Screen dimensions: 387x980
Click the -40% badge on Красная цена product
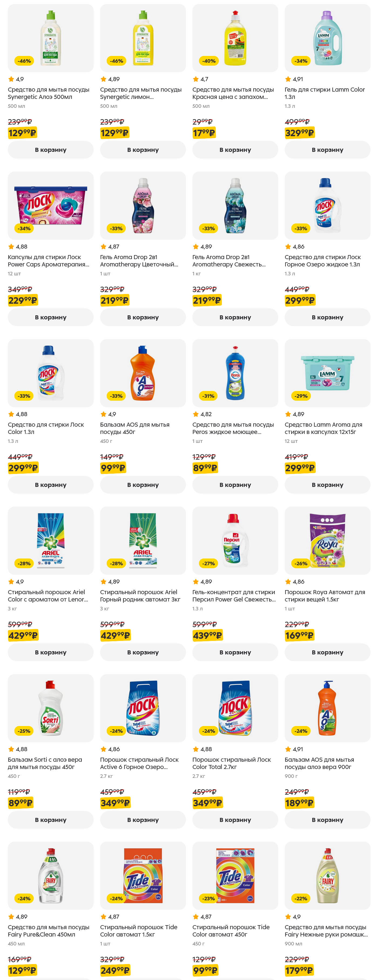click(209, 61)
